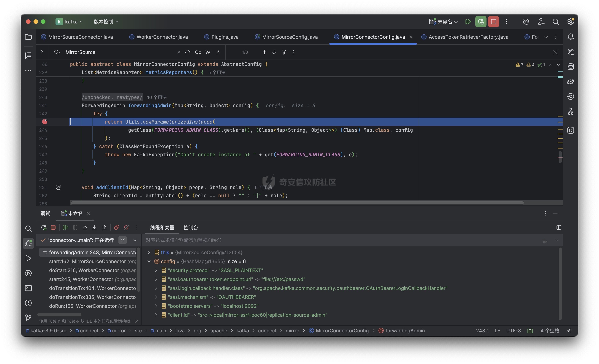
Task: Expand the "security.protocol" map entry
Action: click(156, 270)
